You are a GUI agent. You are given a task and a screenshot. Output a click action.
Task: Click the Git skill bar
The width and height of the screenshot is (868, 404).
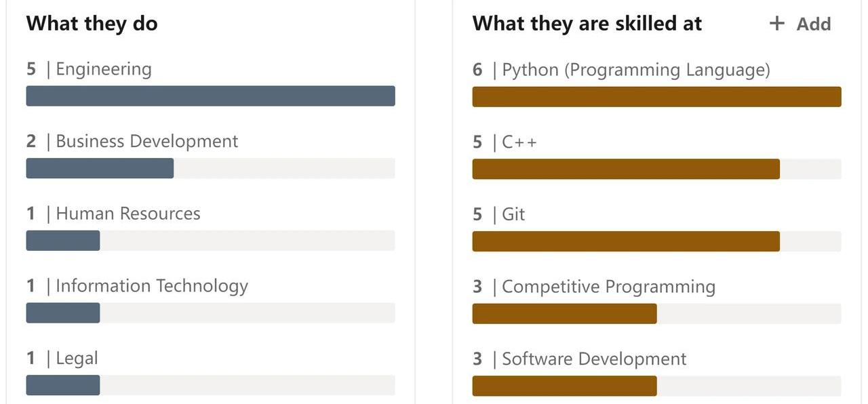[625, 241]
